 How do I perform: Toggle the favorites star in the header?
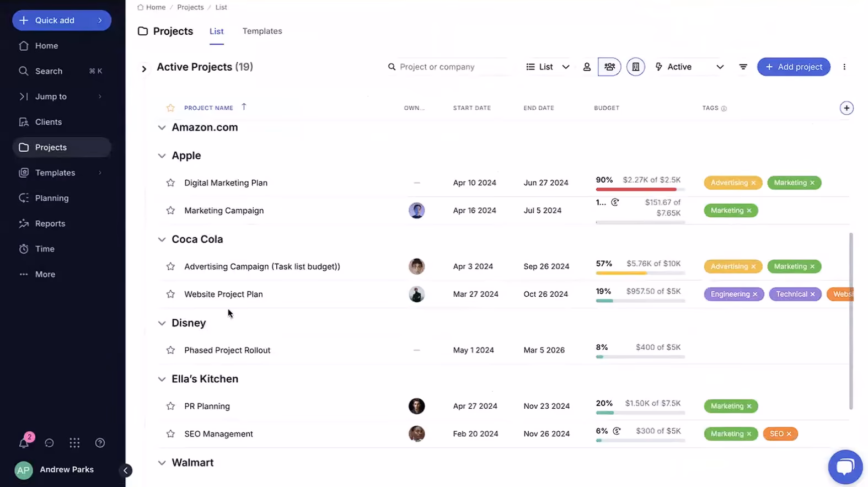click(x=170, y=108)
